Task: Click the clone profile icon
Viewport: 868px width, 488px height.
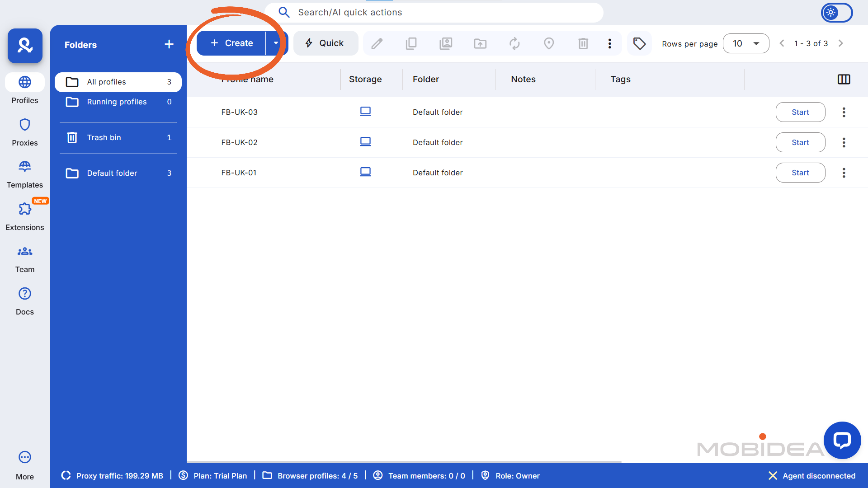Action: click(411, 43)
